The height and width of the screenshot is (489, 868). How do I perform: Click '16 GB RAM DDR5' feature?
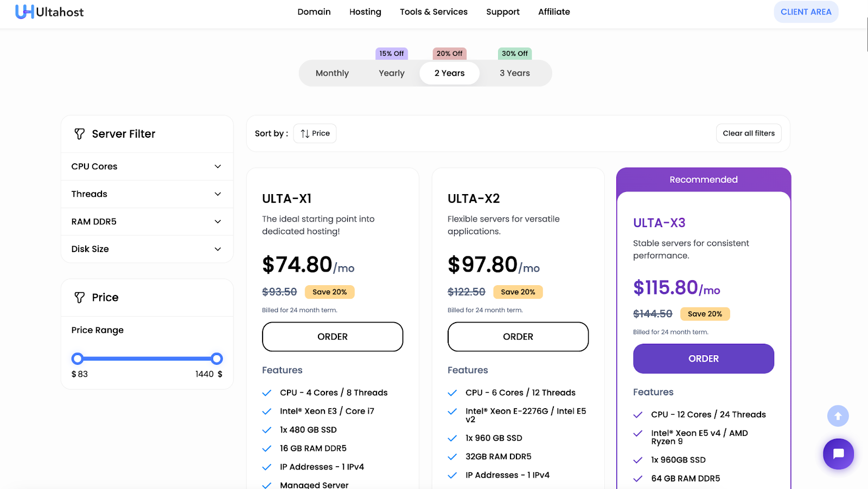(x=313, y=448)
